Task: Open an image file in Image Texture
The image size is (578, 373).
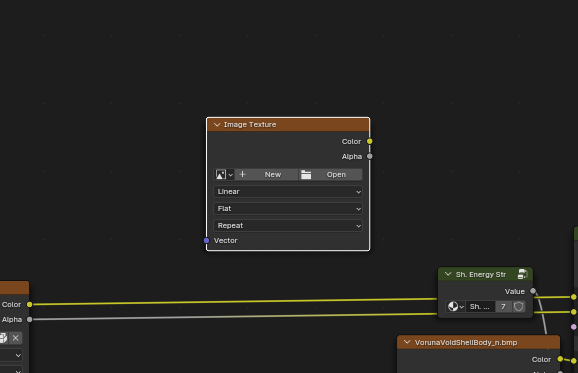Action: 330,174
